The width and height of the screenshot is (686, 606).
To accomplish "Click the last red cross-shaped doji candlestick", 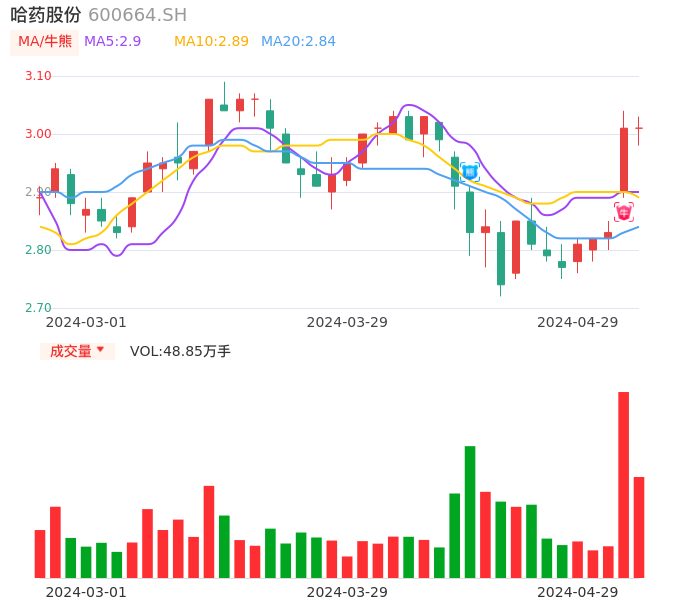I will (639, 128).
